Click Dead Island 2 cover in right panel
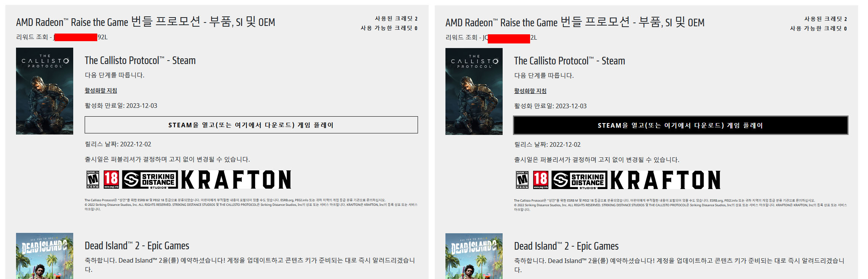 [x=474, y=256]
